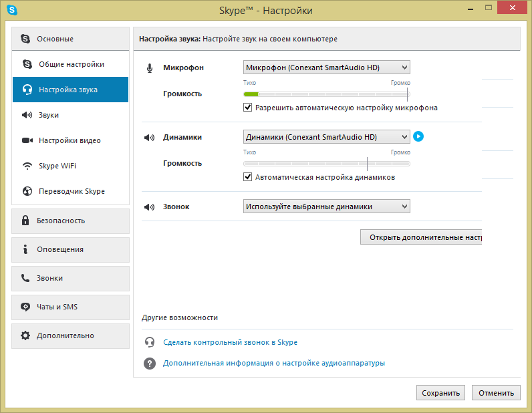The image size is (532, 413).
Task: Click the microphone volume slider
Action: pyautogui.click(x=326, y=94)
